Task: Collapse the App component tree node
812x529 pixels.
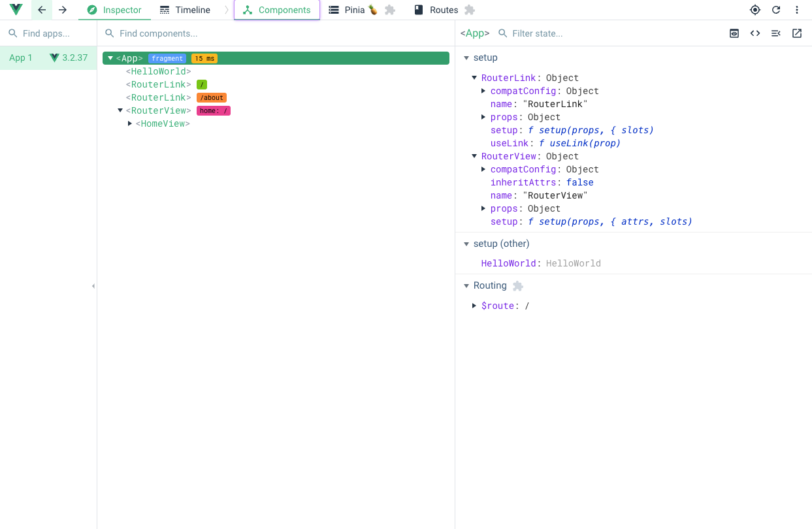Action: [x=110, y=58]
